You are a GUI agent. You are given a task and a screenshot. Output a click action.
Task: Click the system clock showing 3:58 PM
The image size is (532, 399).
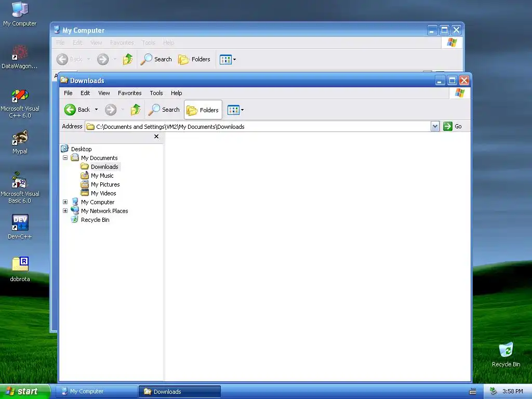coord(512,391)
